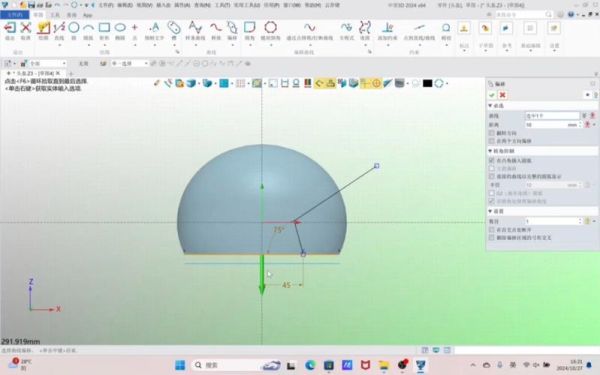Collapse the Settings section in the Offset panel
The image size is (600, 375).
[490, 211]
